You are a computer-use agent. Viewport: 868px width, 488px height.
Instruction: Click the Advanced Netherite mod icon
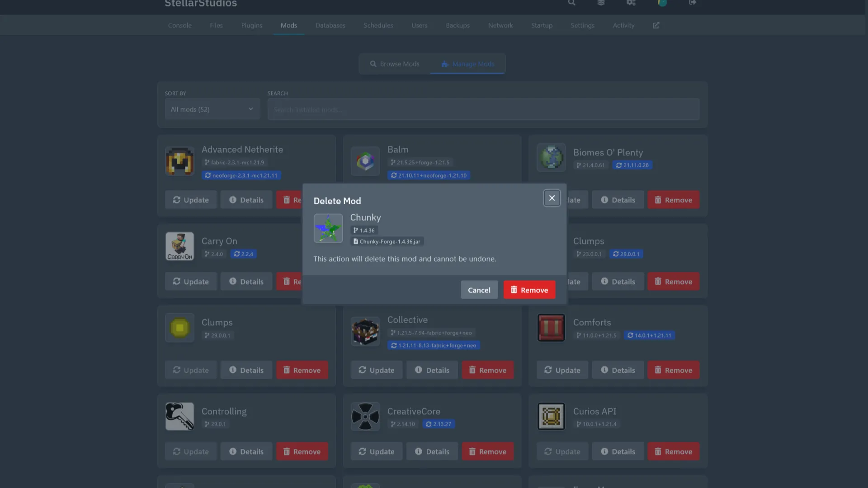pos(179,161)
